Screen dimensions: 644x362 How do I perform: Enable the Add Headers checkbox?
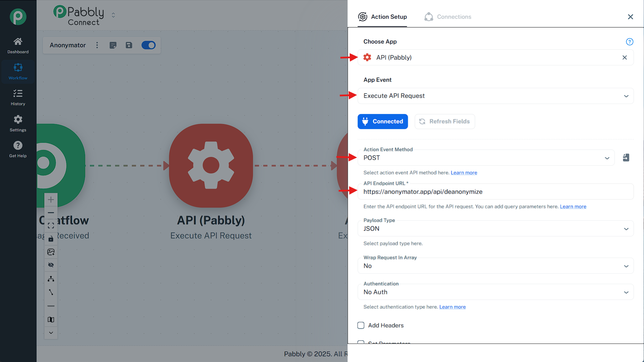361,325
